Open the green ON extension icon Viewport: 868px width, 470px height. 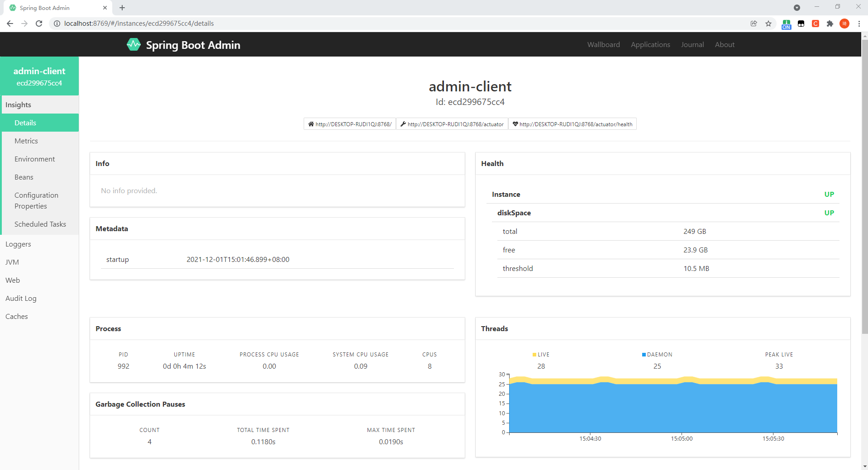787,24
